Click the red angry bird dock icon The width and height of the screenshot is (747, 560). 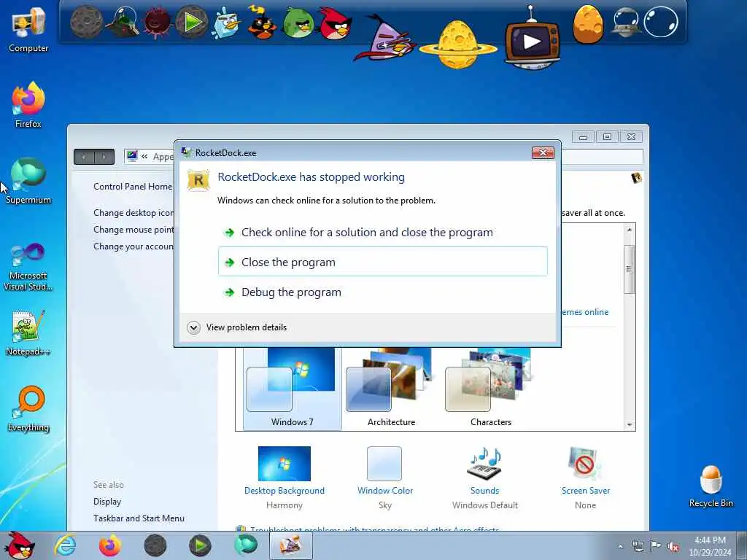click(336, 23)
